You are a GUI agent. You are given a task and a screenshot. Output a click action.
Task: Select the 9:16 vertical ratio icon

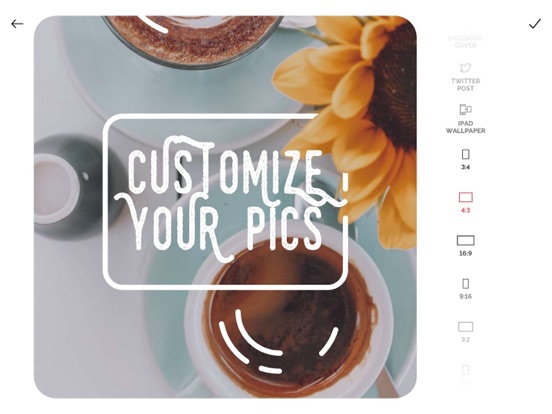[465, 284]
